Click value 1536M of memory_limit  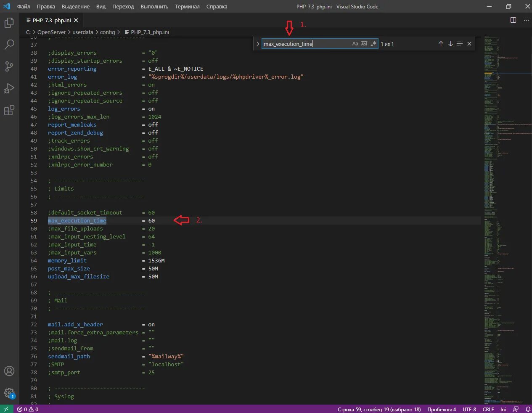[x=156, y=260]
